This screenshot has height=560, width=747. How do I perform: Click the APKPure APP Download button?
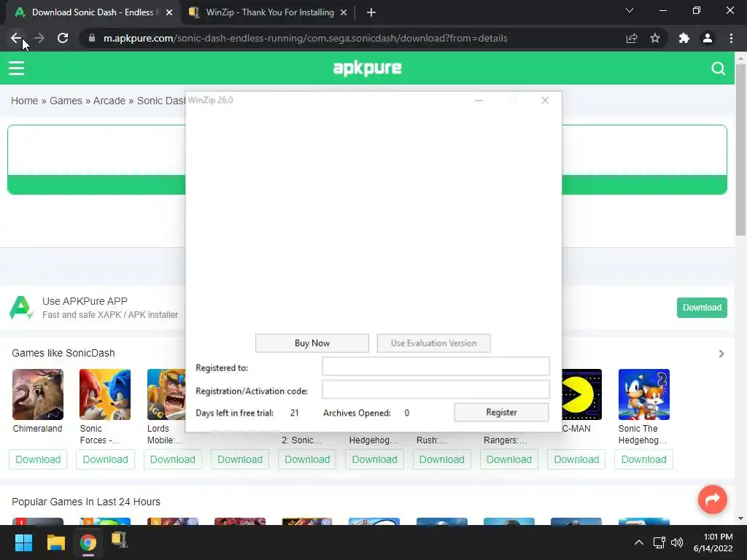click(x=702, y=308)
